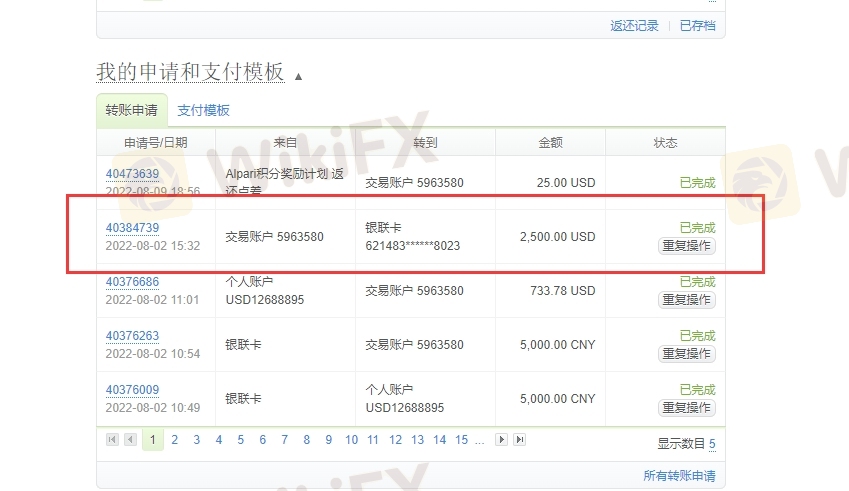Go to the first page of results
Screen dimensions: 849x491
point(111,440)
